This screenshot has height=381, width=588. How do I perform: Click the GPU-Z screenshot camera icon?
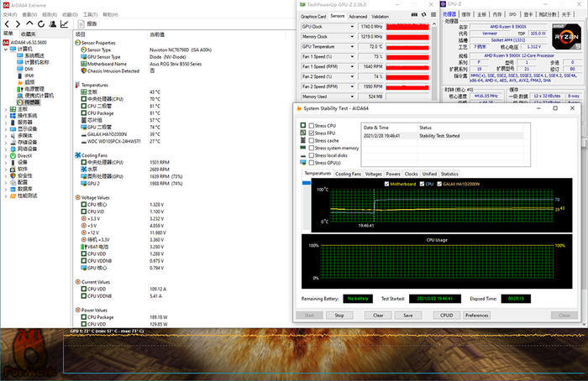coord(414,14)
